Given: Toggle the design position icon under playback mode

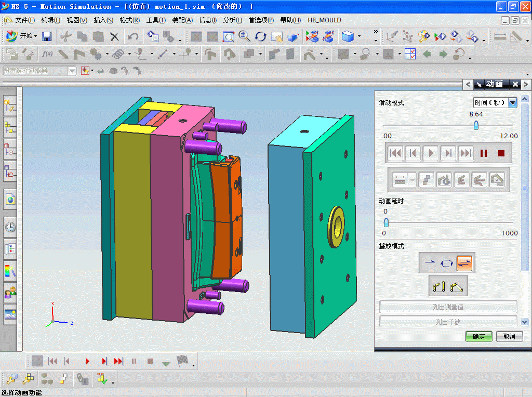Looking at the screenshot, I should [x=439, y=287].
